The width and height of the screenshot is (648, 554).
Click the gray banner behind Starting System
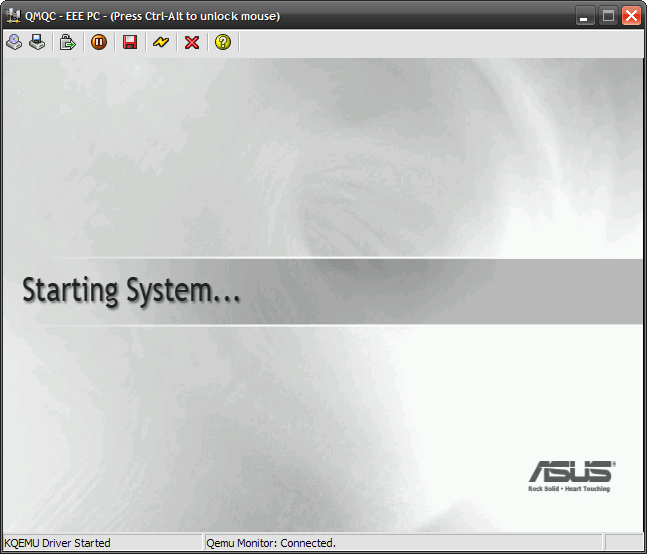[x=450, y=291]
